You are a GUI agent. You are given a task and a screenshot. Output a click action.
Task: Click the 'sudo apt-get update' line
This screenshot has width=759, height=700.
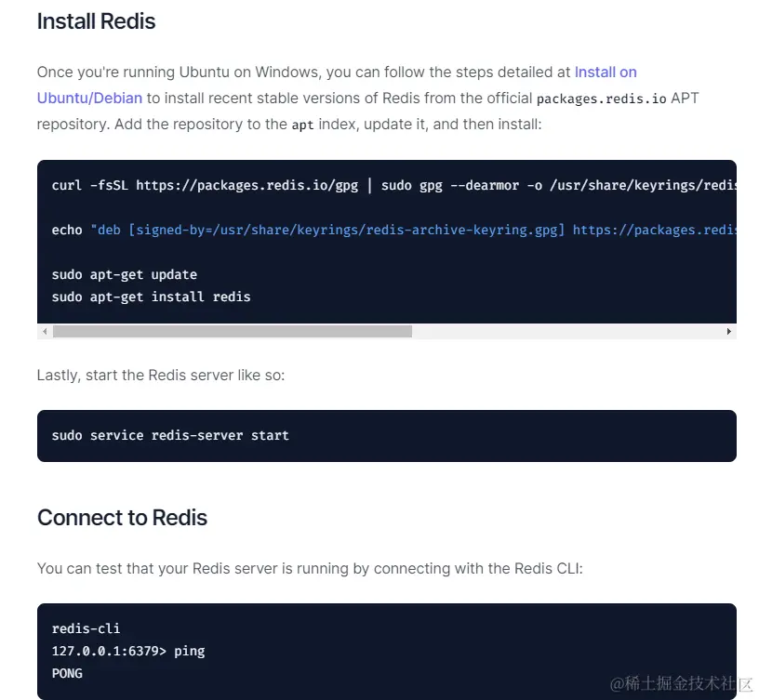[x=125, y=275]
